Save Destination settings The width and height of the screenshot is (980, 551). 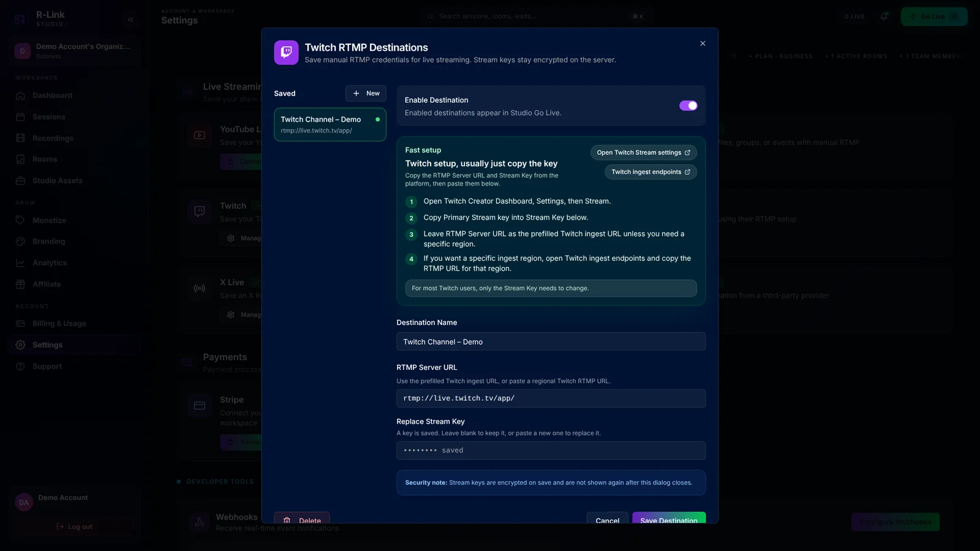click(669, 518)
